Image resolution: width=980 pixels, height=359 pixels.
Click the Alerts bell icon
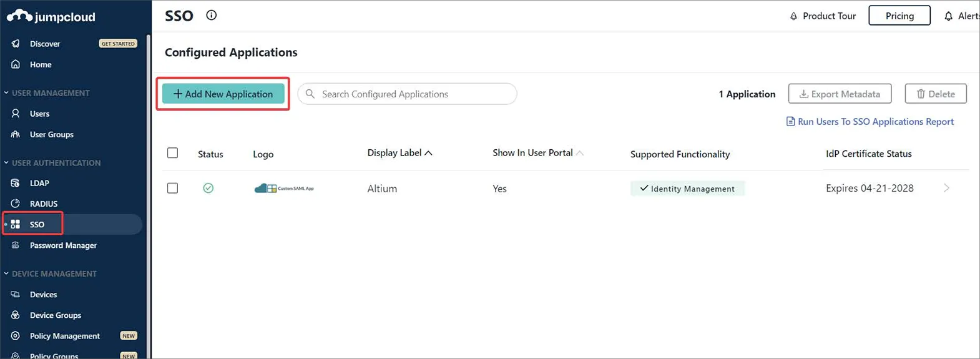pyautogui.click(x=948, y=16)
